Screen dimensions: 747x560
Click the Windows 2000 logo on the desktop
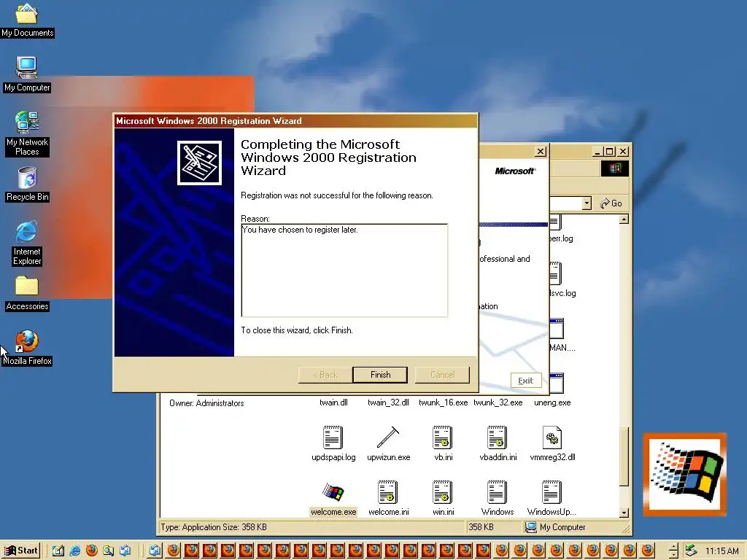point(684,474)
